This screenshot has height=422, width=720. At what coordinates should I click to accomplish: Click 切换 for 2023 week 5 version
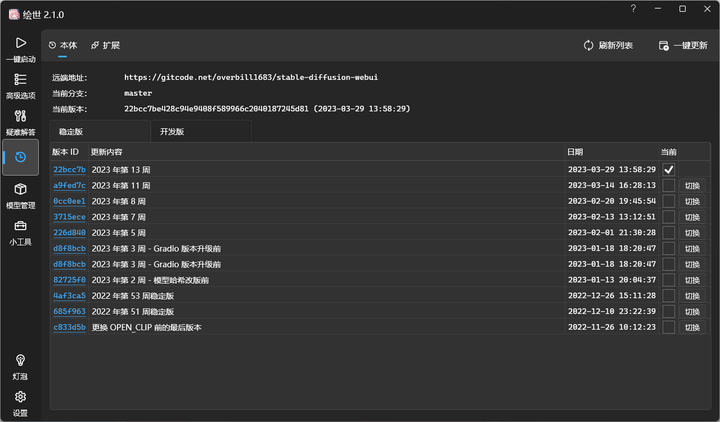point(692,233)
